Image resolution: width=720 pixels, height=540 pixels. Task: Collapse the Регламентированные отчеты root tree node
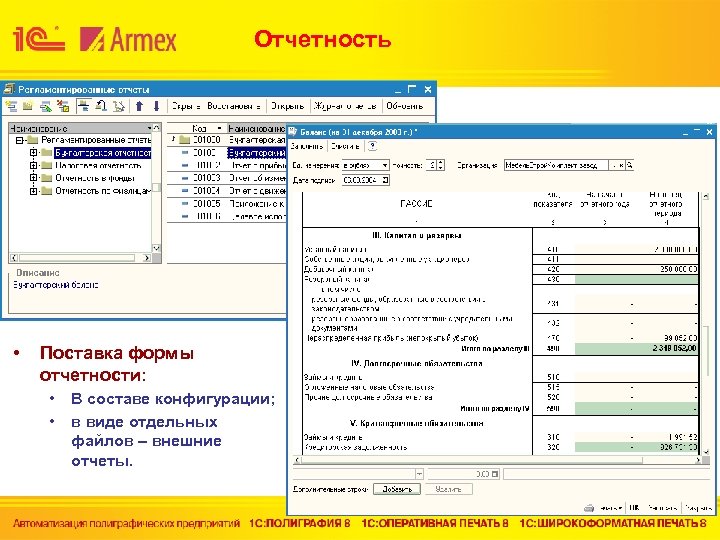click(x=19, y=140)
